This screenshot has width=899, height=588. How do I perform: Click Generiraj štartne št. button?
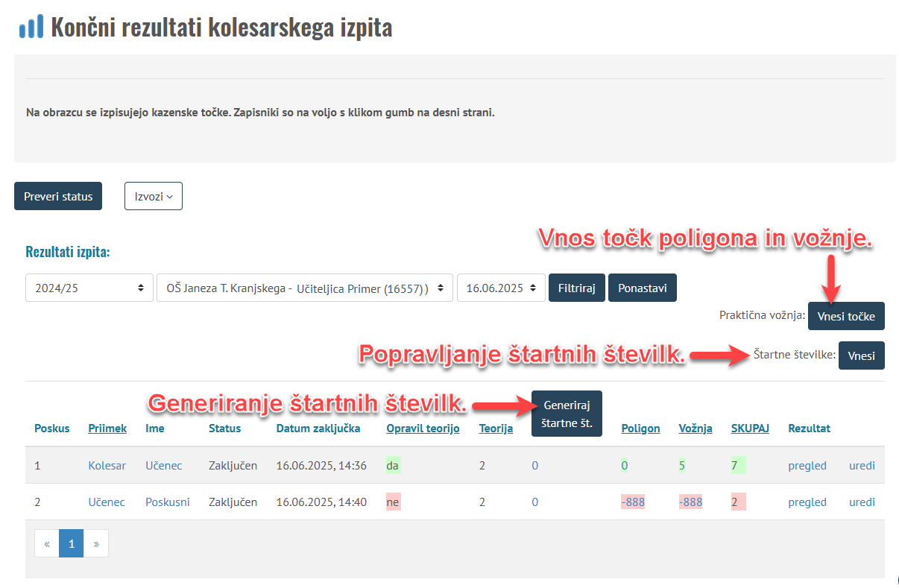tap(567, 414)
